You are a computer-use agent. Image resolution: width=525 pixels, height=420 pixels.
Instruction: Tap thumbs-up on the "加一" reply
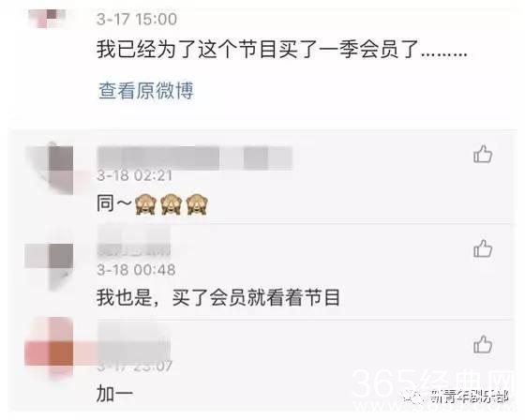pos(483,344)
